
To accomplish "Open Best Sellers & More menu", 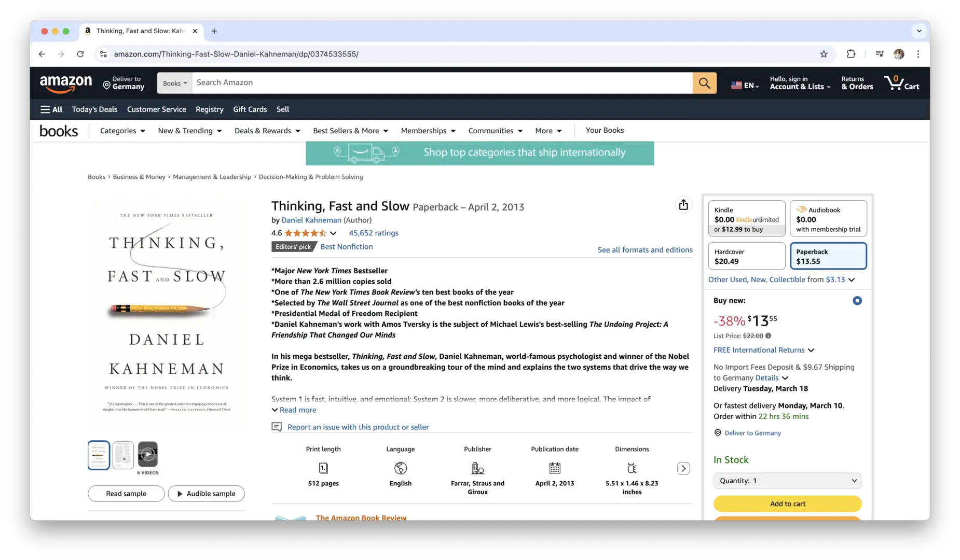I will (x=350, y=131).
